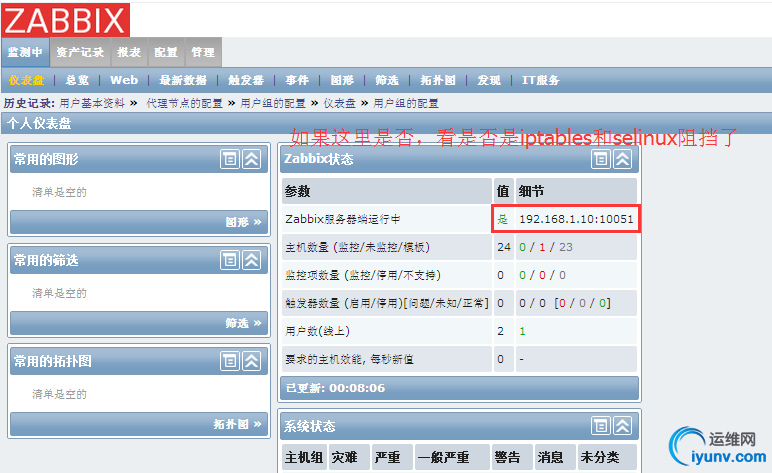Collapse the 常用的筛选 widget
This screenshot has height=473, width=772.
252,260
